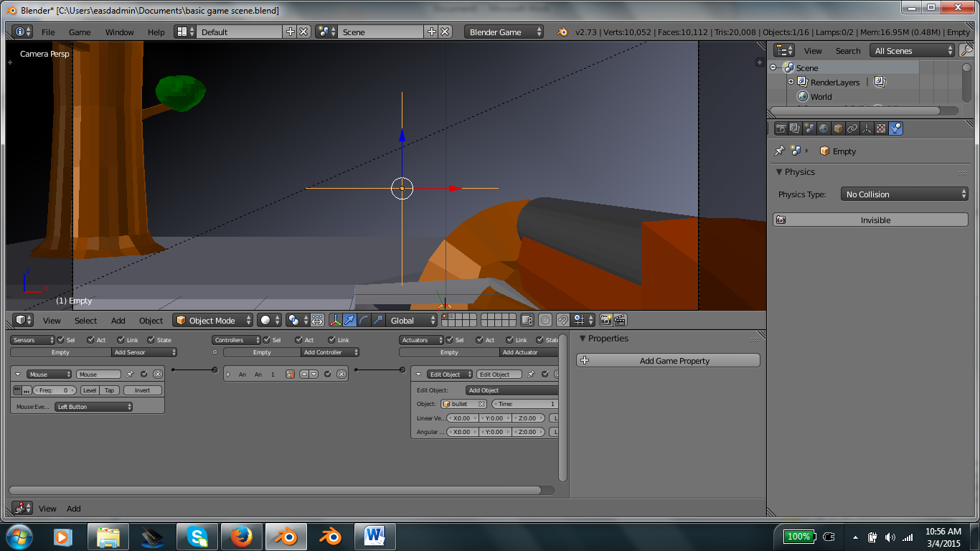The height and width of the screenshot is (551, 980).
Task: Remove the Mouse sensor with its X icon
Action: 158,375
